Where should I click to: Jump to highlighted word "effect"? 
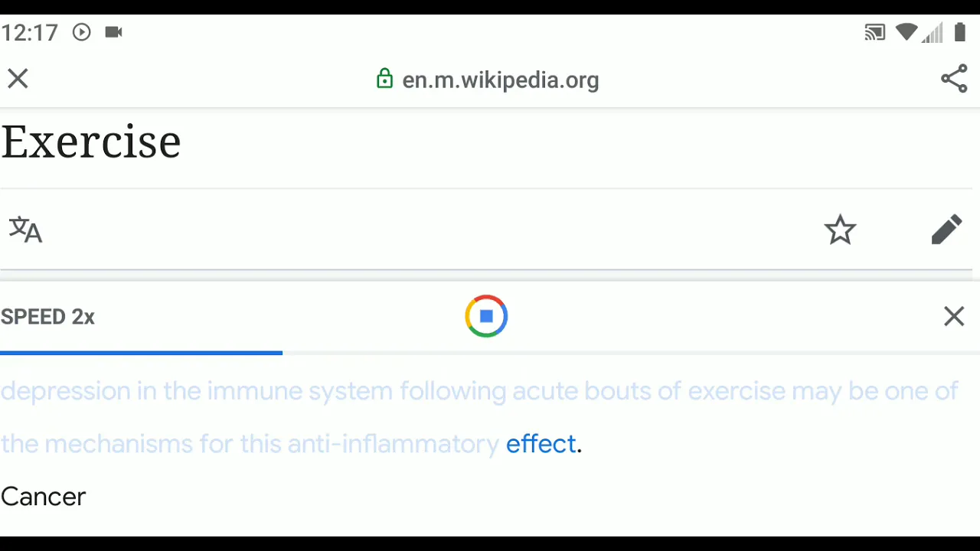[541, 444]
